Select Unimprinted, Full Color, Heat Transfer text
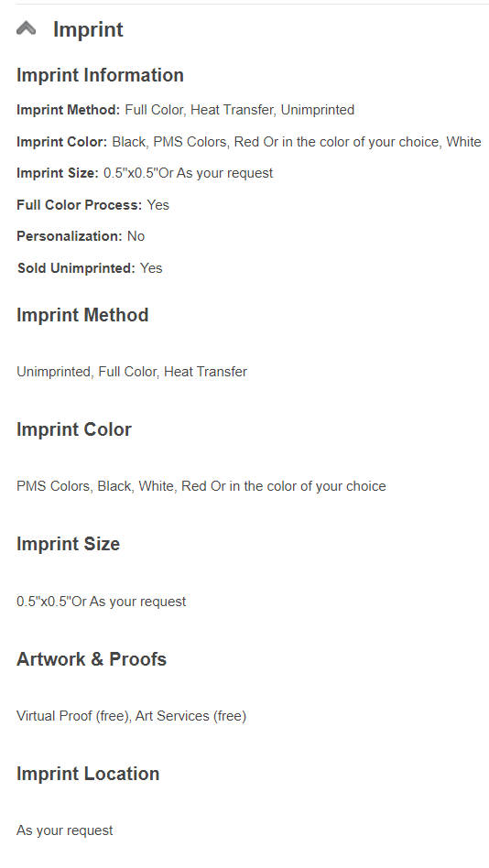The image size is (489, 868). pyautogui.click(x=132, y=372)
